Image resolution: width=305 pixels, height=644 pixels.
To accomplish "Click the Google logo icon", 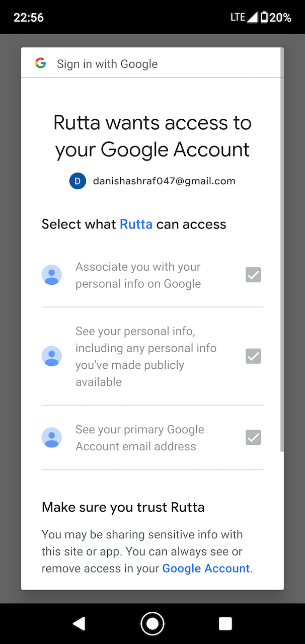I will click(x=41, y=63).
